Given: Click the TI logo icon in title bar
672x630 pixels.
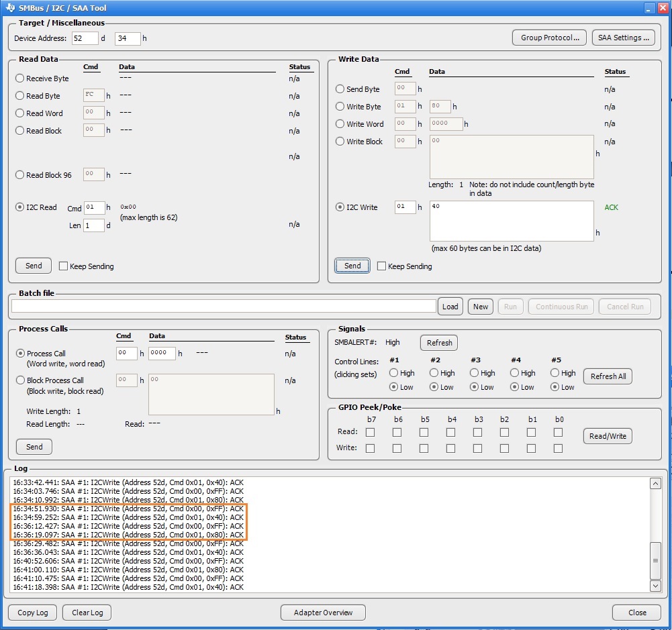Looking at the screenshot, I should coord(10,7).
